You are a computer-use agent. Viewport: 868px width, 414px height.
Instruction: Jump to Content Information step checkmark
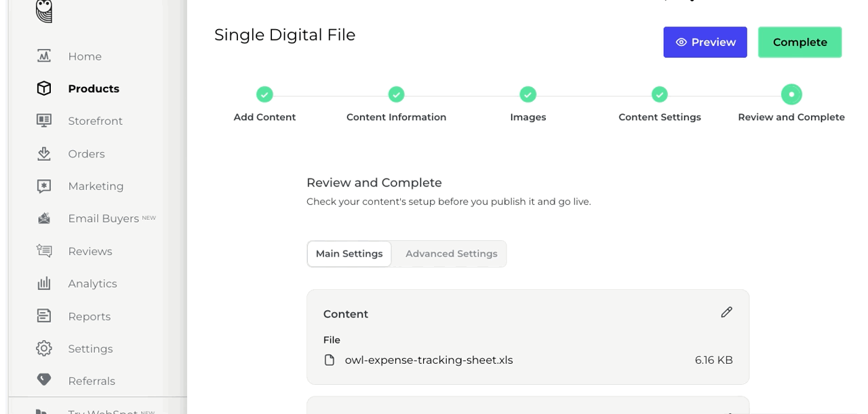click(396, 94)
